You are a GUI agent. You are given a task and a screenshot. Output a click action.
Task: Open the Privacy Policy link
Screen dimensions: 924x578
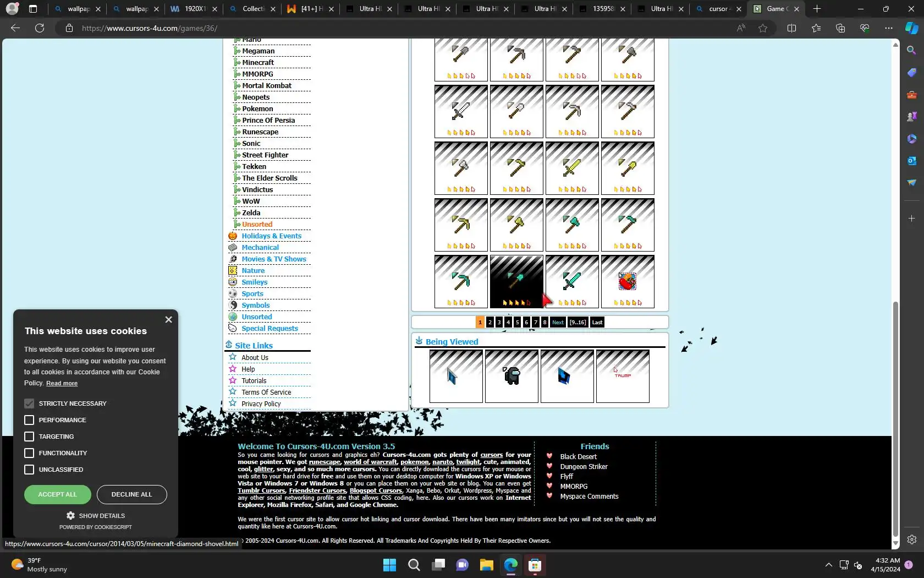261,404
